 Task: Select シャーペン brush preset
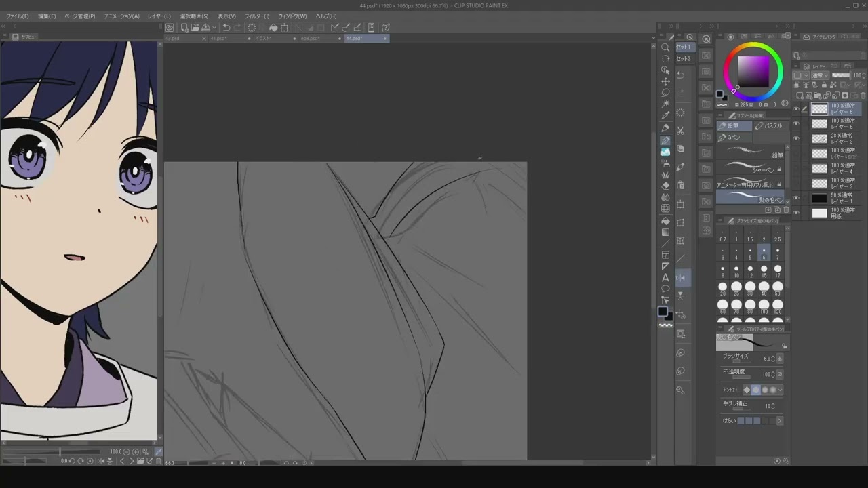coord(751,167)
